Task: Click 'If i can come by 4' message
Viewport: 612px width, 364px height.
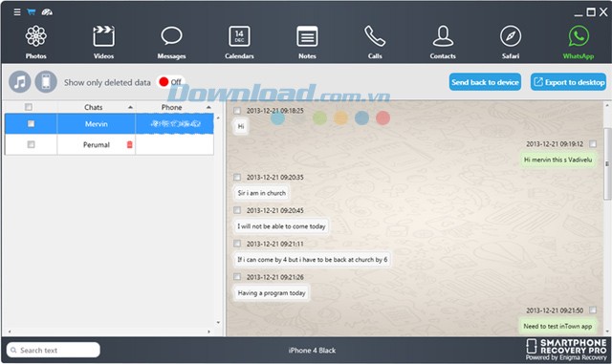Action: 313,260
